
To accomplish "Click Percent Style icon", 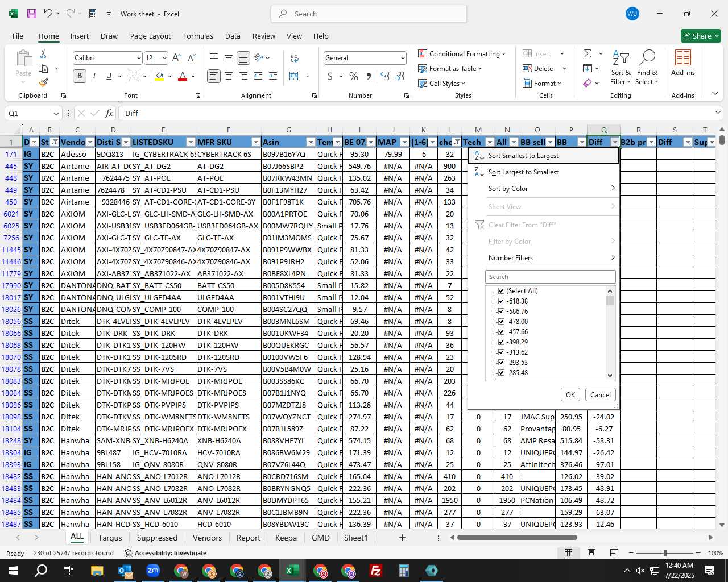I will 354,76.
